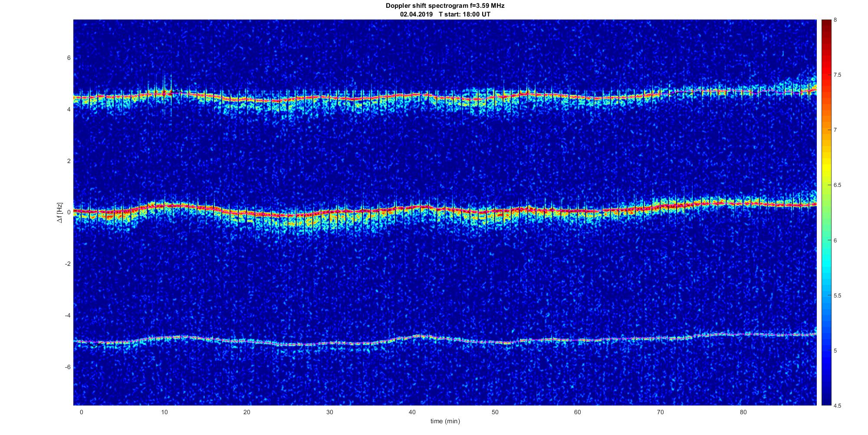Click y-axis tick label '-4'
The width and height of the screenshot is (868, 435).
[68, 316]
